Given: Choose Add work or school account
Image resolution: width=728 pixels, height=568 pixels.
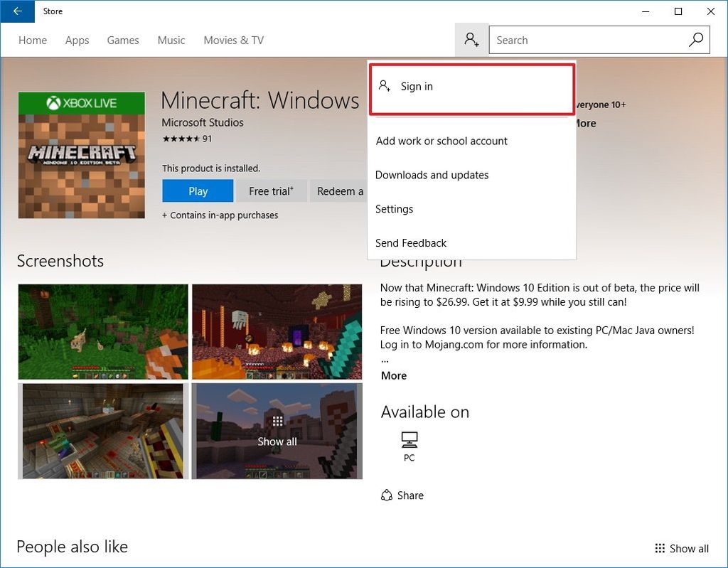Looking at the screenshot, I should 441,141.
